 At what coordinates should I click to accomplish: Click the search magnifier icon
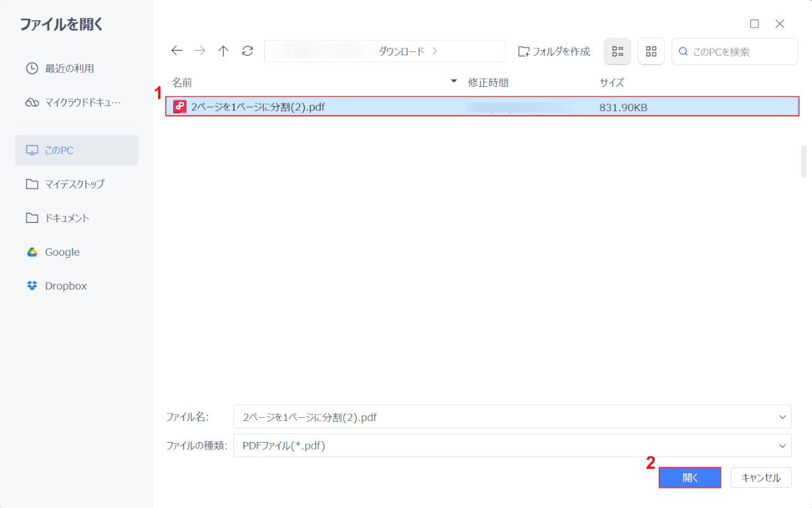(x=683, y=51)
